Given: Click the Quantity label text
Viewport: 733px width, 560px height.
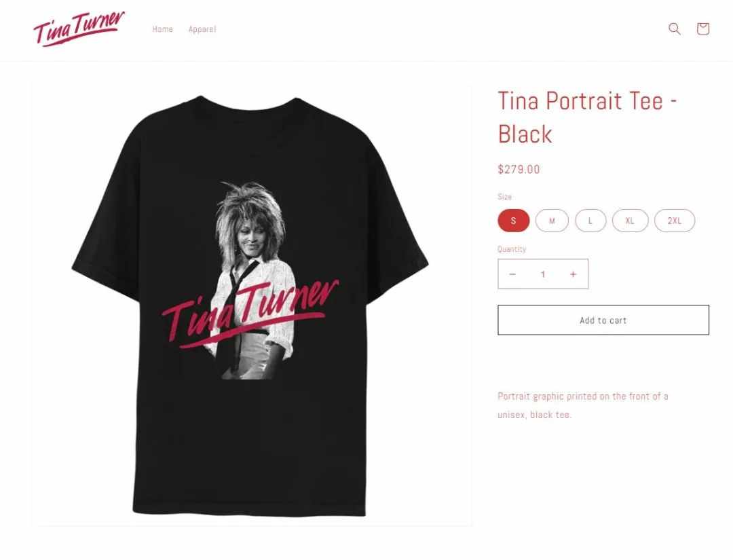Looking at the screenshot, I should pos(512,249).
